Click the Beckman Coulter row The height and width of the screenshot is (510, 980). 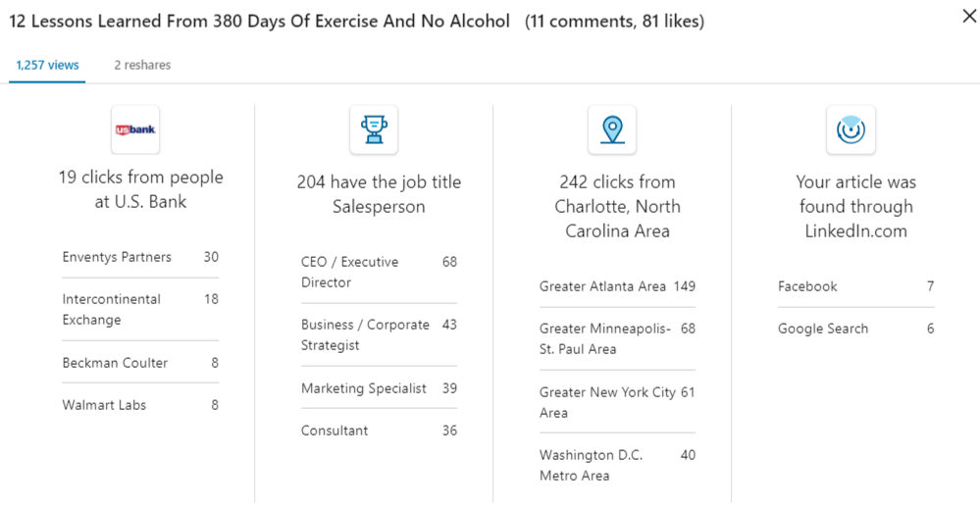coord(140,363)
